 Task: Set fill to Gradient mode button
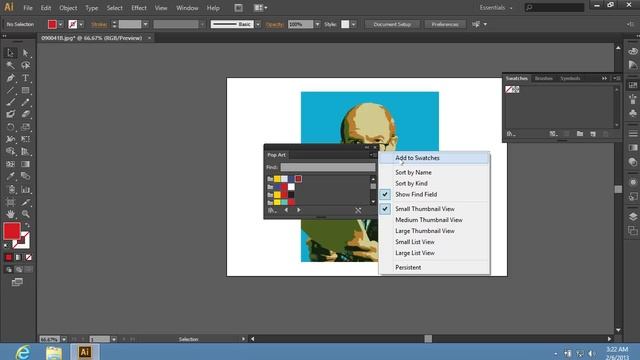point(18,257)
